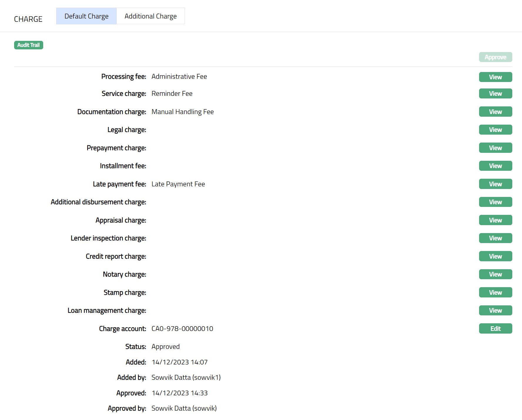
Task: Click View beside Installment fee
Action: 495,166
